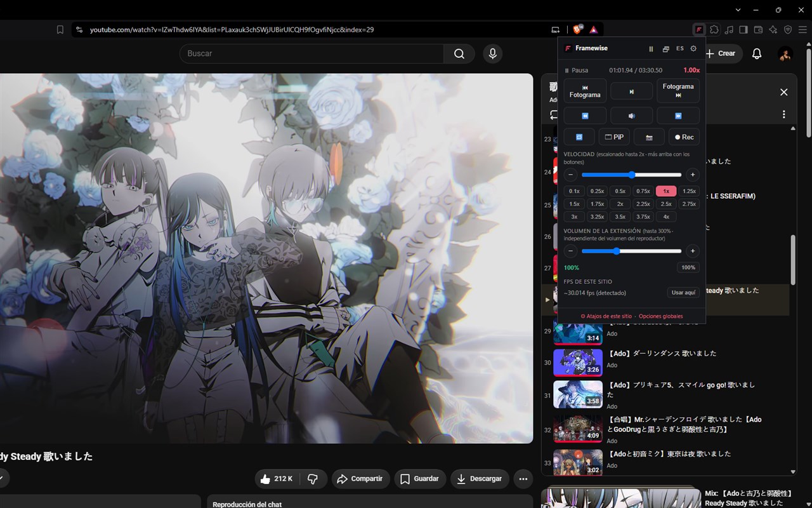
Task: Open Atajos de este sitio link
Action: pyautogui.click(x=606, y=316)
